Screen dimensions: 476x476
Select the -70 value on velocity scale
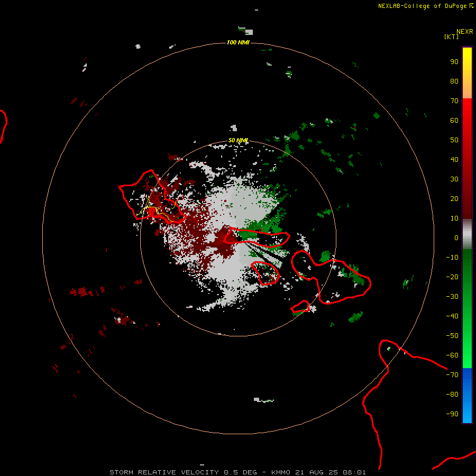click(452, 375)
